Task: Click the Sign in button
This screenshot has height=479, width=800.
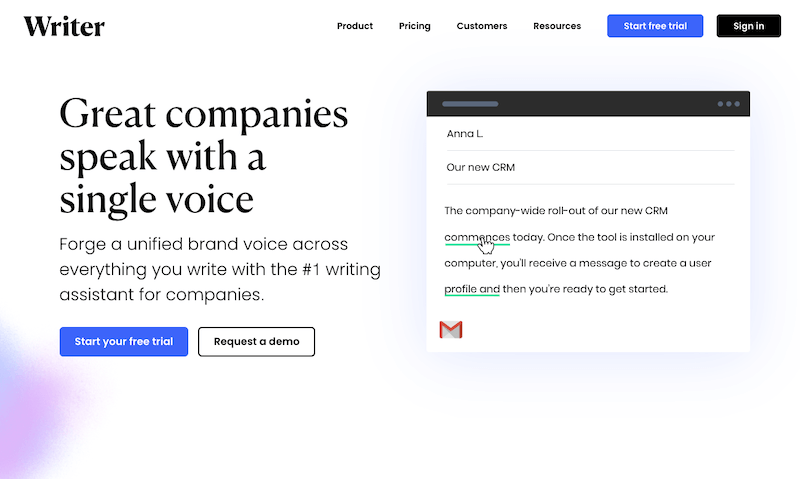Action: (748, 26)
